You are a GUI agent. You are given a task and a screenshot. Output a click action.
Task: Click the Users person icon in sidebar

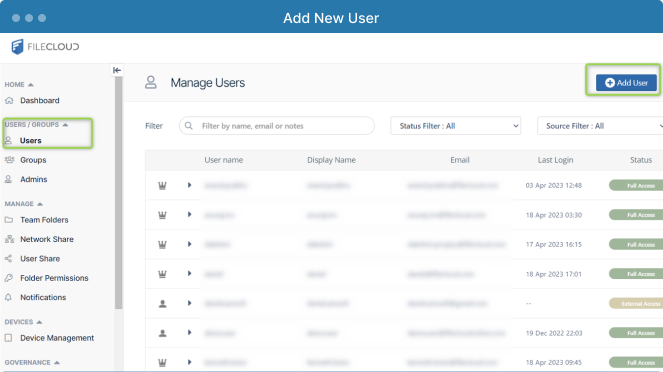coord(8,140)
